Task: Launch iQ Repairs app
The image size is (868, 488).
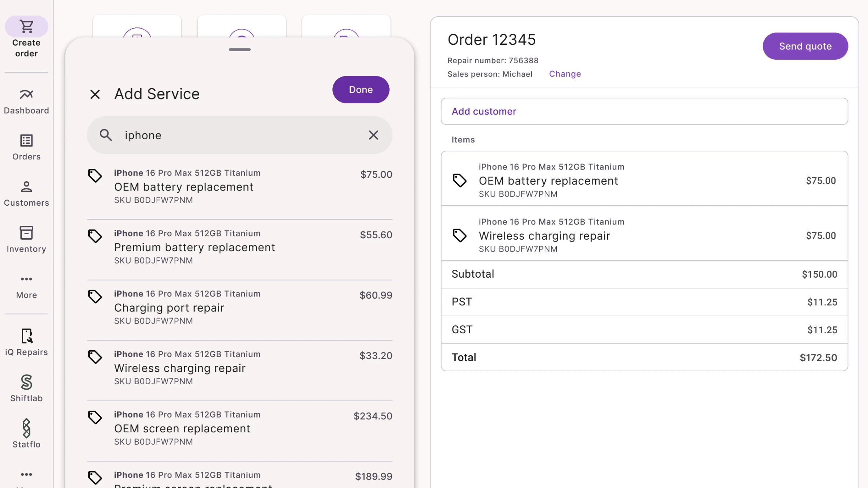Action: 26,342
